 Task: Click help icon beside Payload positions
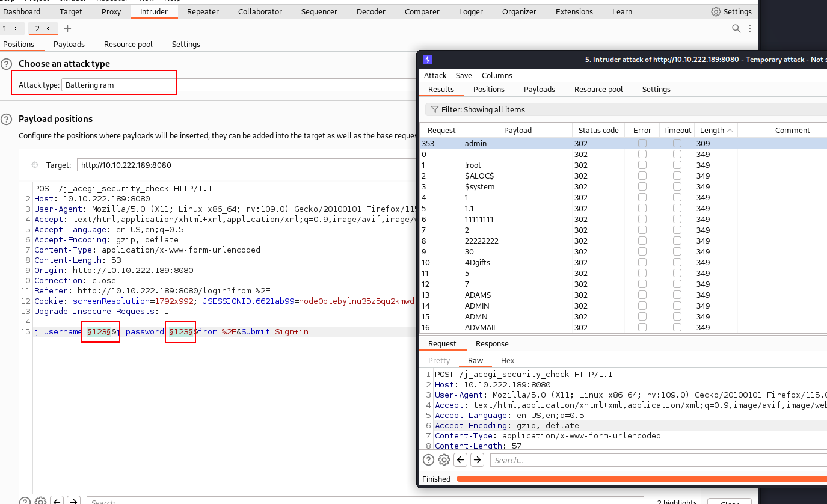6,119
